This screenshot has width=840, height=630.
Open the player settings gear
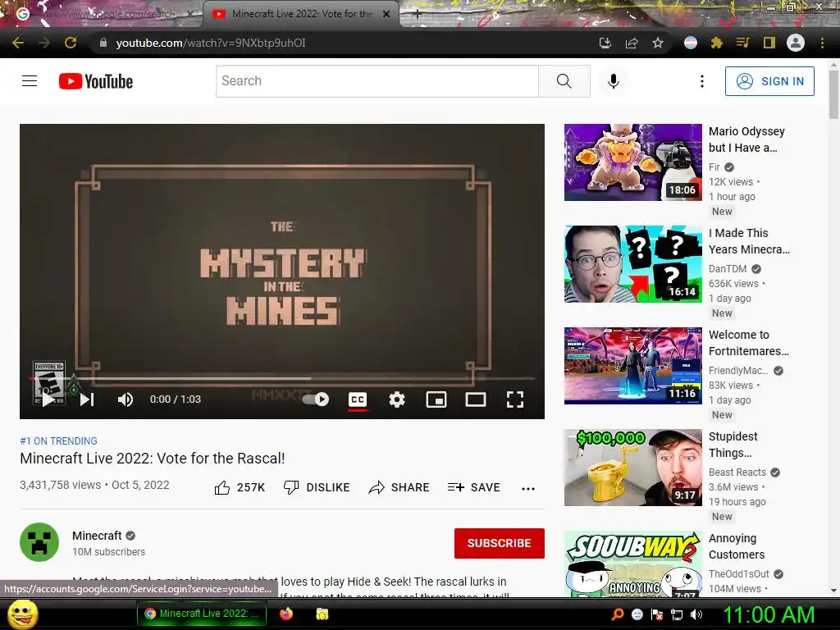pyautogui.click(x=397, y=399)
